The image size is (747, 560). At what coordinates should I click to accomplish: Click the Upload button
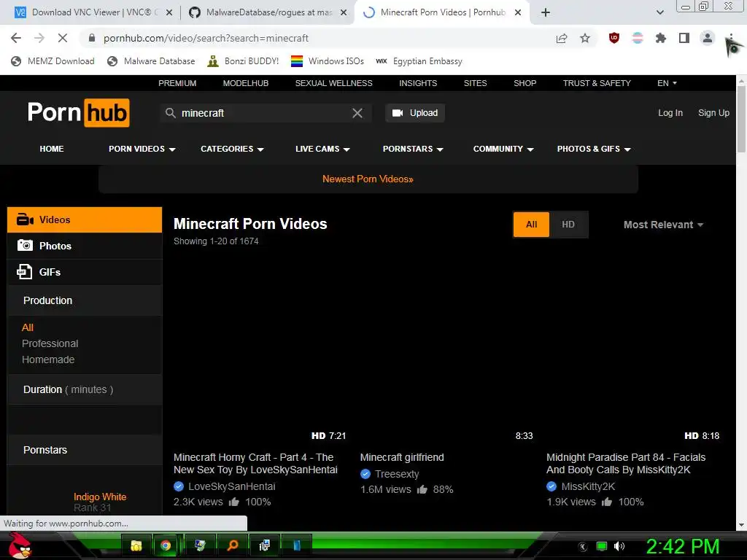pos(415,113)
